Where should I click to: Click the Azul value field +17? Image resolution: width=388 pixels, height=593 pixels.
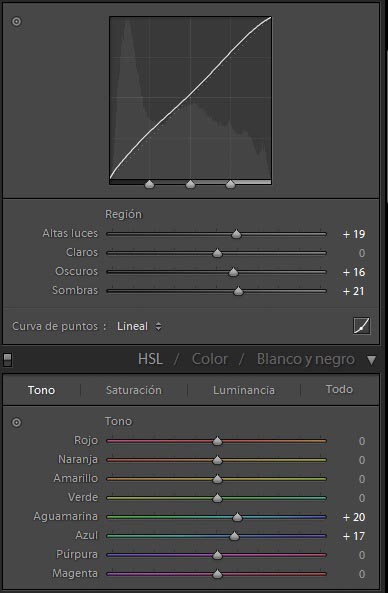(x=354, y=536)
